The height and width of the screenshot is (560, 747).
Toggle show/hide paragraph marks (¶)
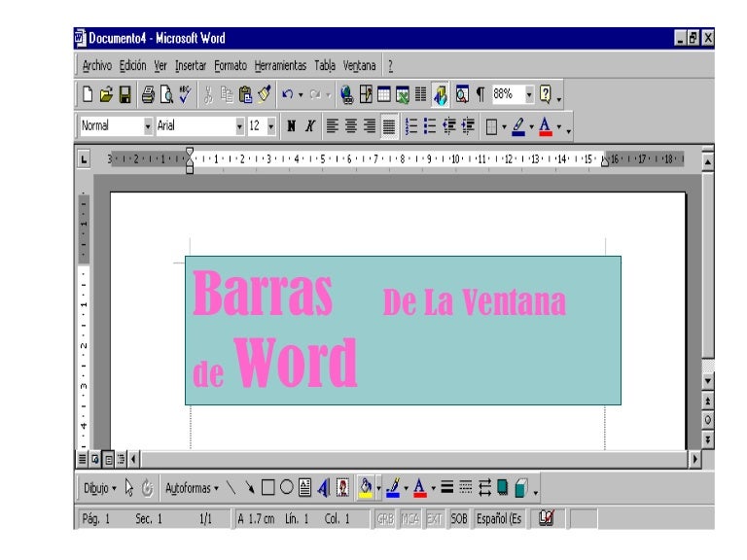point(480,95)
